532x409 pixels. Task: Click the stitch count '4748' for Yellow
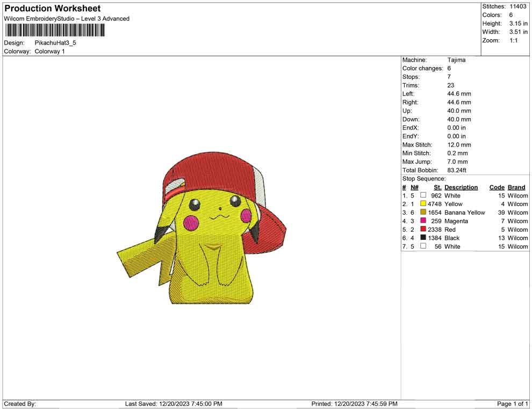[435, 204]
